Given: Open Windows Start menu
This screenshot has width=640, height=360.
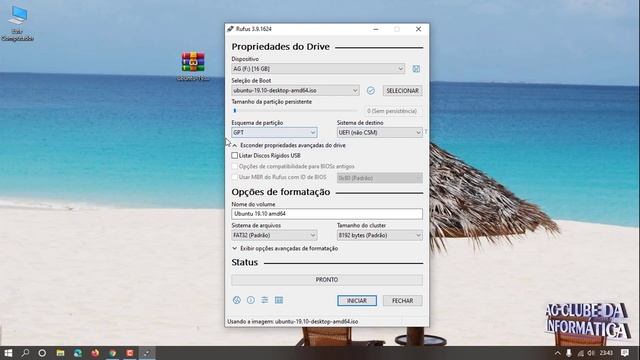Looking at the screenshot, I should pyautogui.click(x=8, y=353).
